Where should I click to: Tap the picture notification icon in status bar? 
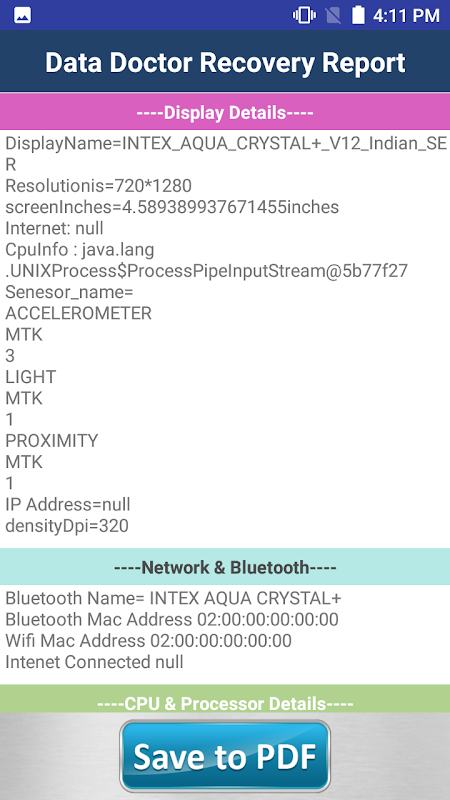(22, 15)
